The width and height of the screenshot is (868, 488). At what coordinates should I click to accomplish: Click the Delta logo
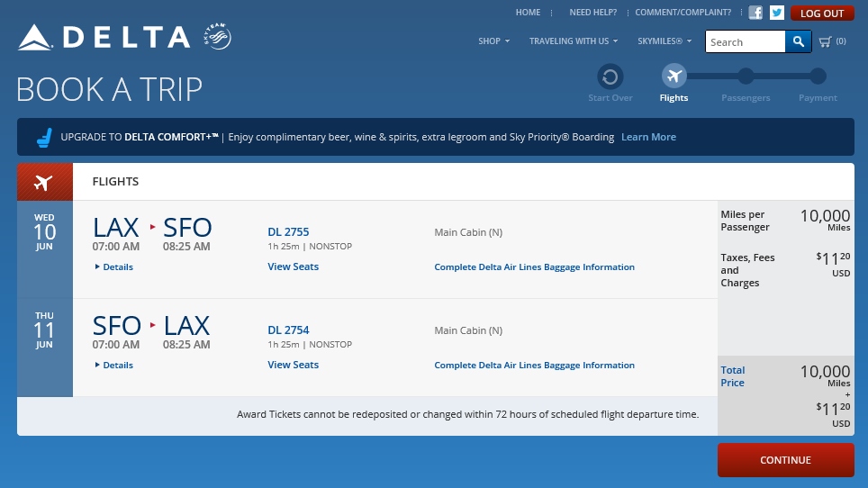click(x=104, y=37)
